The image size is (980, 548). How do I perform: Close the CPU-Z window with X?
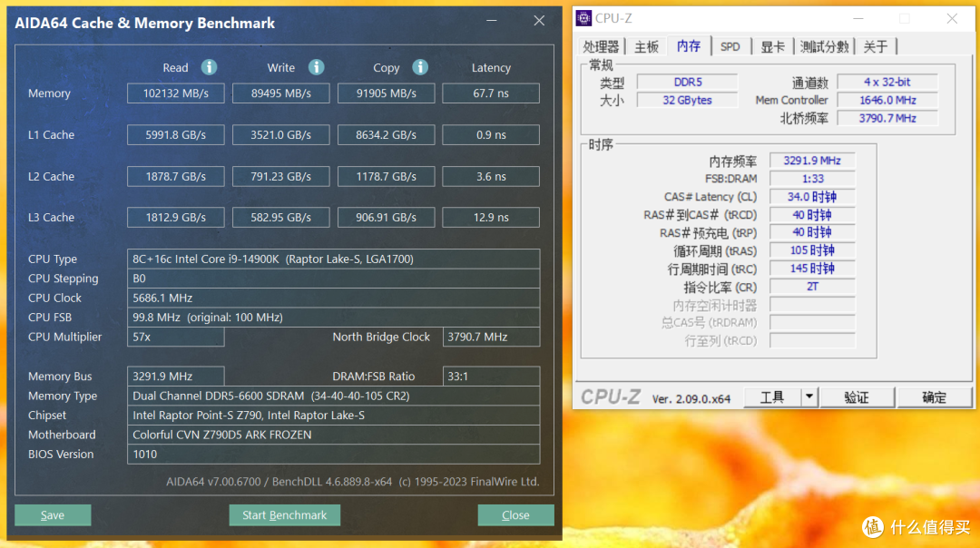point(951,19)
